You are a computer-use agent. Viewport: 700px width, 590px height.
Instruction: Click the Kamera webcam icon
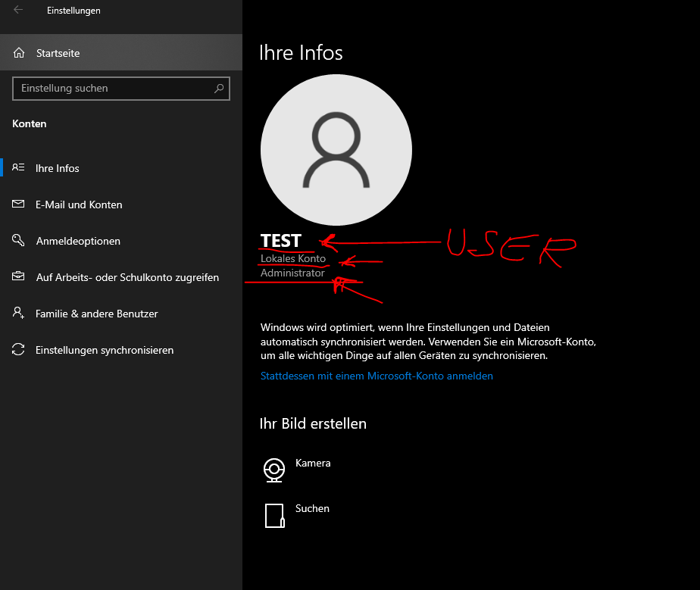pyautogui.click(x=274, y=470)
